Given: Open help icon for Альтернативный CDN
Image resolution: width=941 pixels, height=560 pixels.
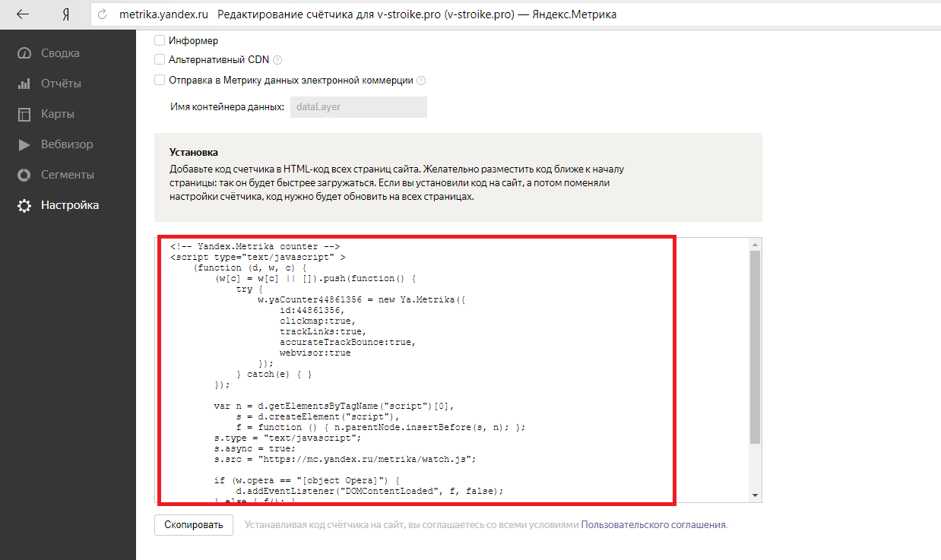Looking at the screenshot, I should [x=277, y=60].
